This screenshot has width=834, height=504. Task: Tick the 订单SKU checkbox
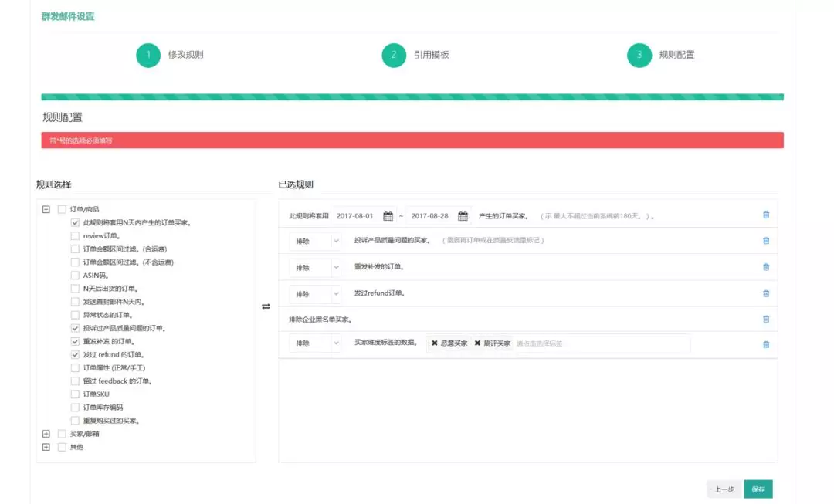point(75,394)
